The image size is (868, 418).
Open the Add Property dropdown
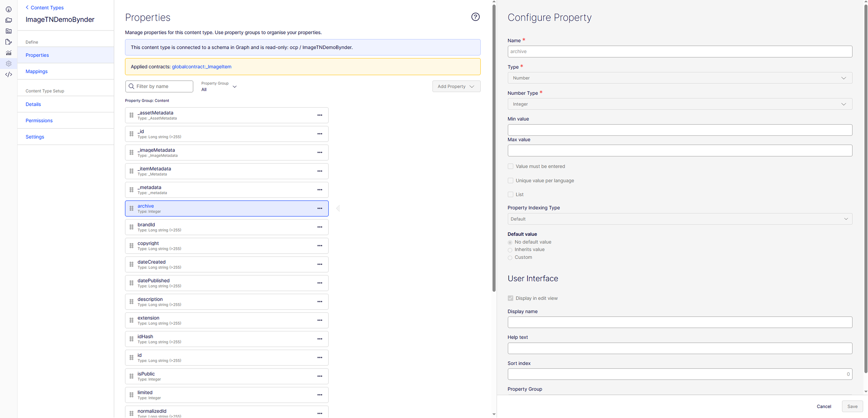456,86
